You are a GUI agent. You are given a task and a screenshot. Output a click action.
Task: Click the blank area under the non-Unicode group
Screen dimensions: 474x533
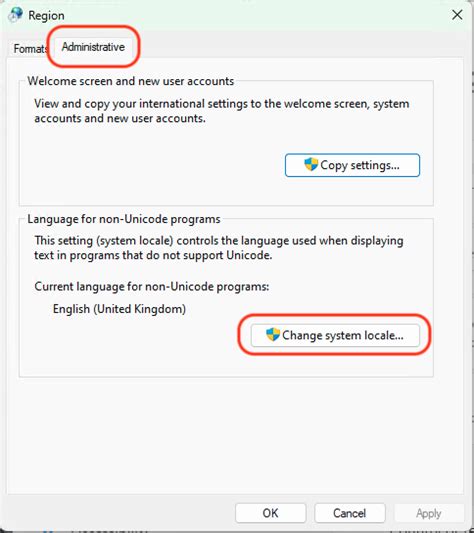(235, 435)
